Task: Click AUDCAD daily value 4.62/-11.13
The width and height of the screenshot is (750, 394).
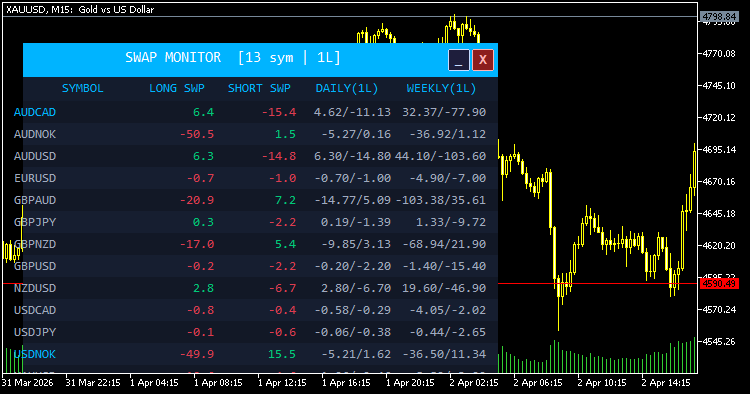Action: tap(352, 112)
